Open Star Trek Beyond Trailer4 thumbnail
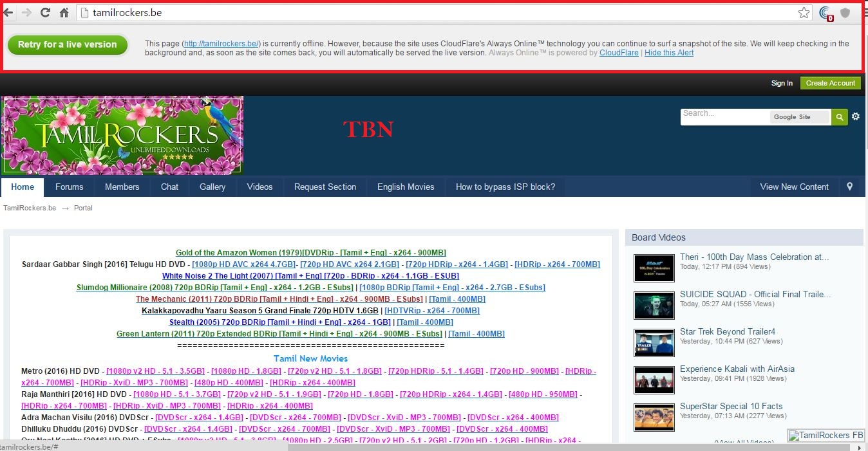Image resolution: width=868 pixels, height=451 pixels. coord(654,342)
